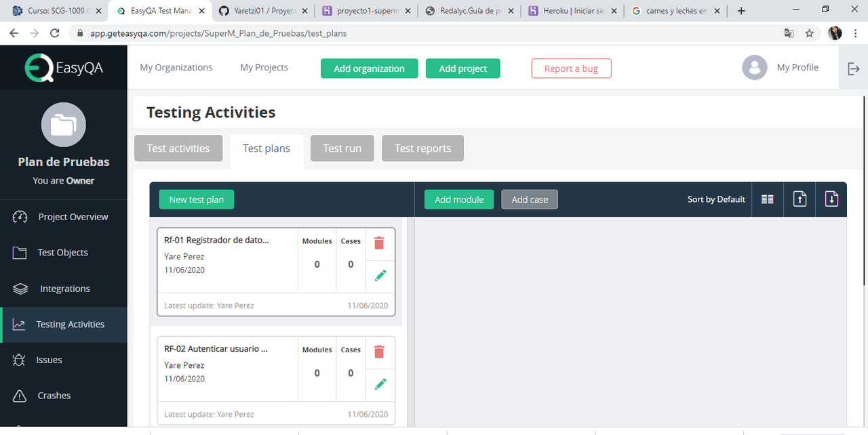Switch to the proyecto1-superm browser tab
The image size is (868, 435).
click(x=367, y=11)
